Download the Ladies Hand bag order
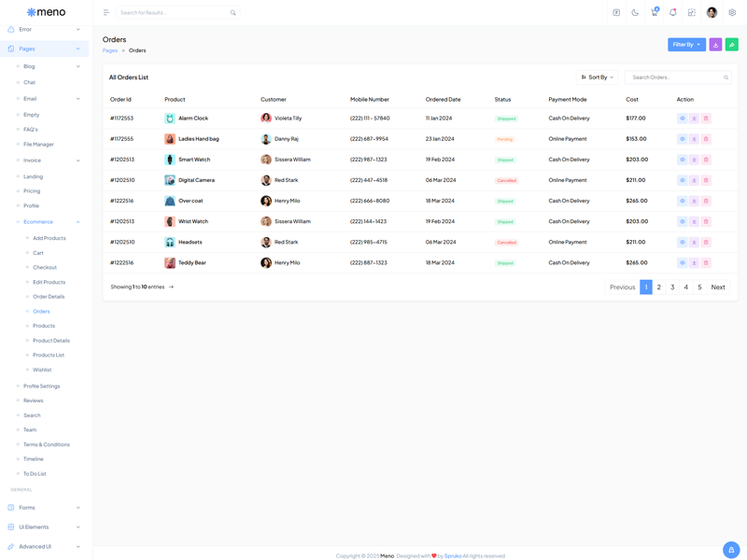This screenshot has width=747, height=560. [x=694, y=139]
